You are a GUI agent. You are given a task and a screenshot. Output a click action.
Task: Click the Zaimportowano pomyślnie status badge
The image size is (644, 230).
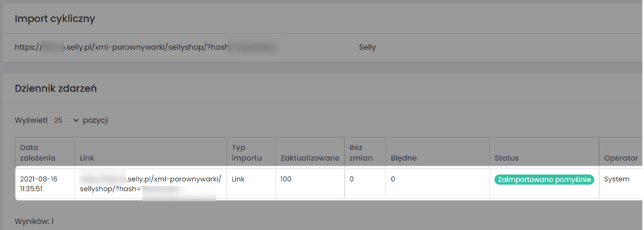pos(544,179)
